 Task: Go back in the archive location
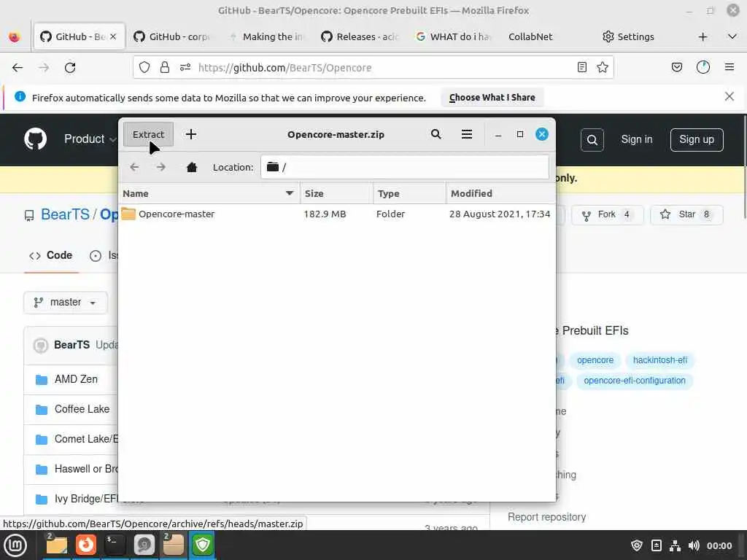tap(134, 167)
